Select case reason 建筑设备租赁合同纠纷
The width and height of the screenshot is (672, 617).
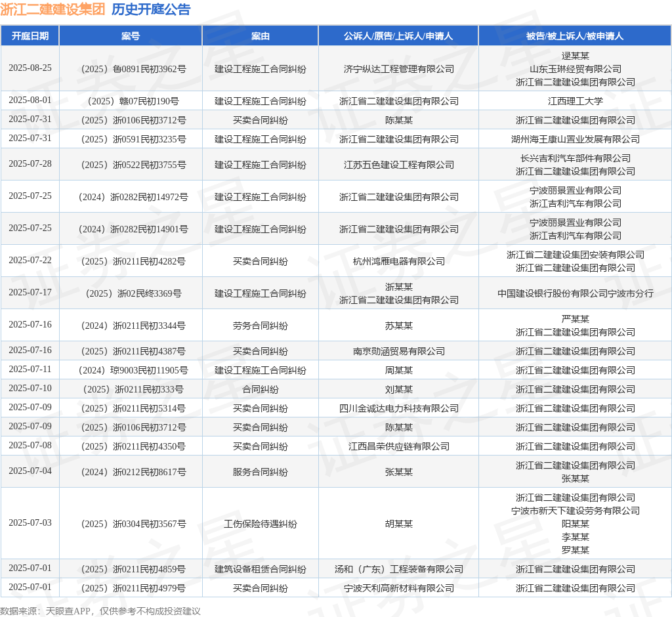[260, 569]
